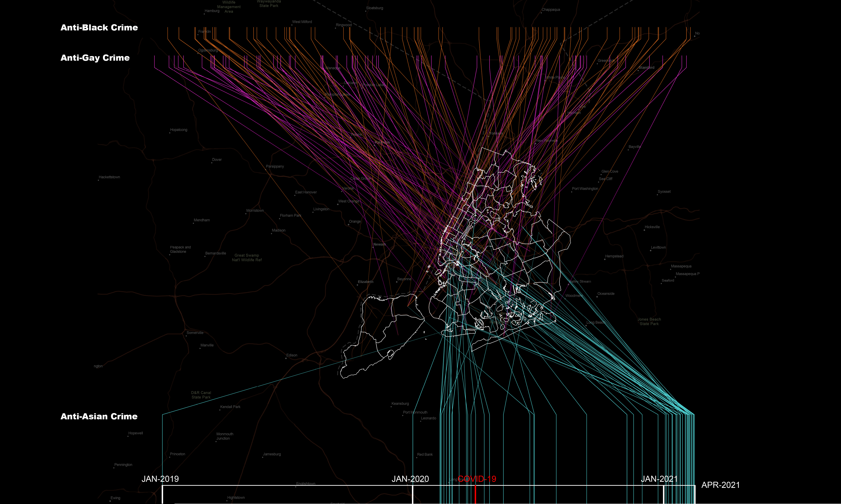841x504 pixels.
Task: Click the Parsippany map label
Action: pos(275,166)
